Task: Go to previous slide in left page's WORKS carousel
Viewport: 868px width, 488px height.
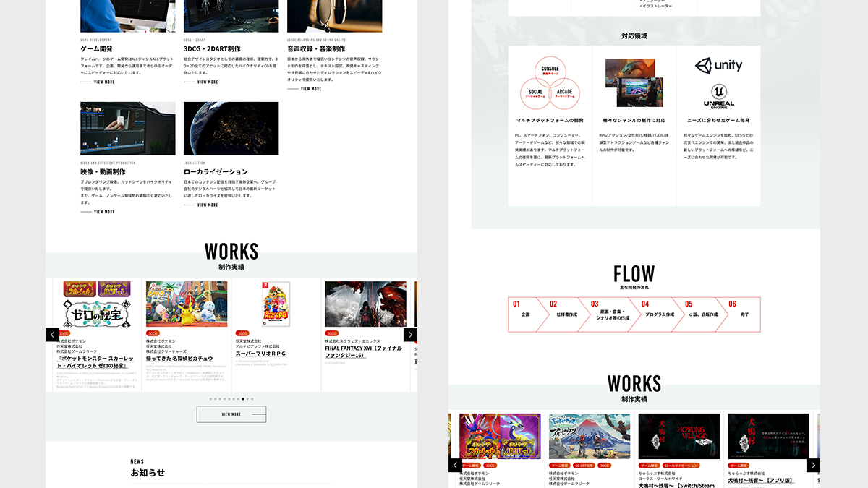Action: pyautogui.click(x=52, y=335)
